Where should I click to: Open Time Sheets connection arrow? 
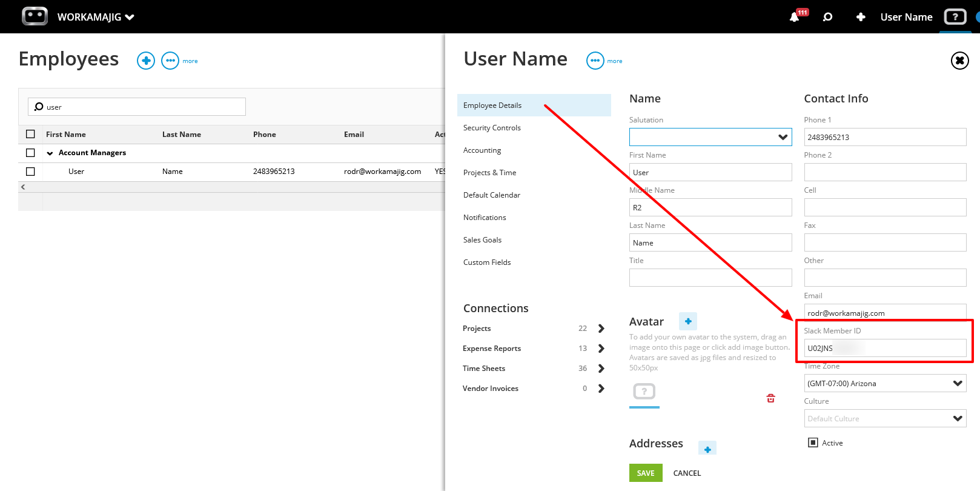(x=601, y=369)
